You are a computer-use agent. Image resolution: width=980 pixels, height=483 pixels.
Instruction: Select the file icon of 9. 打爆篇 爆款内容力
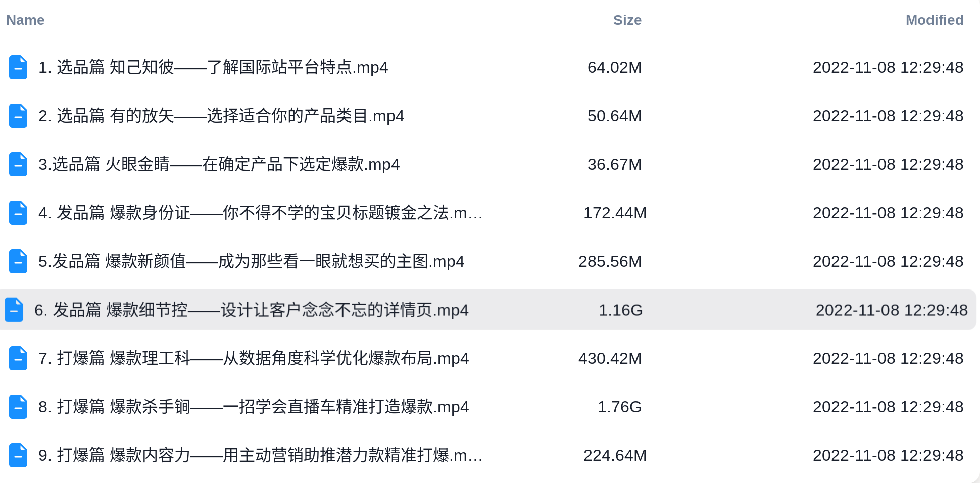click(18, 455)
